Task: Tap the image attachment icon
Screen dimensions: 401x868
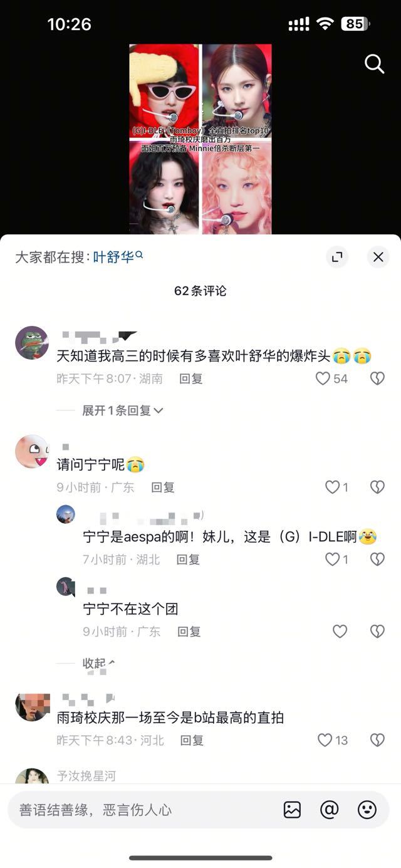Action: click(292, 810)
